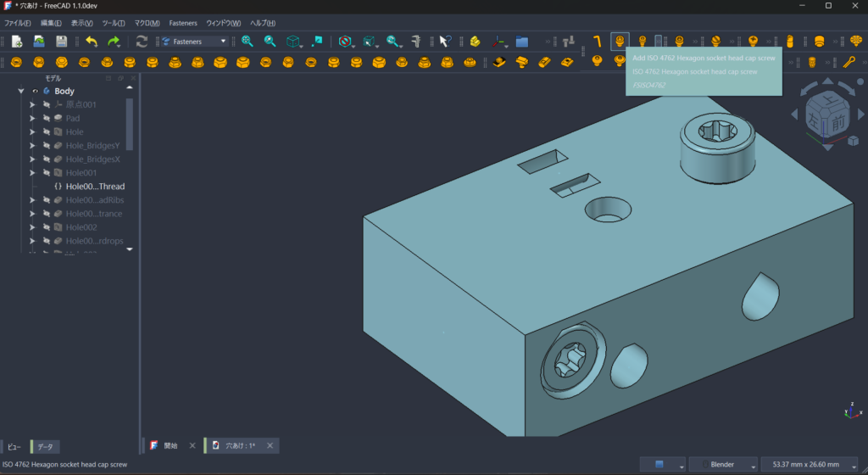The width and height of the screenshot is (868, 475).
Task: Close the 開始 tab
Action: [x=192, y=445]
